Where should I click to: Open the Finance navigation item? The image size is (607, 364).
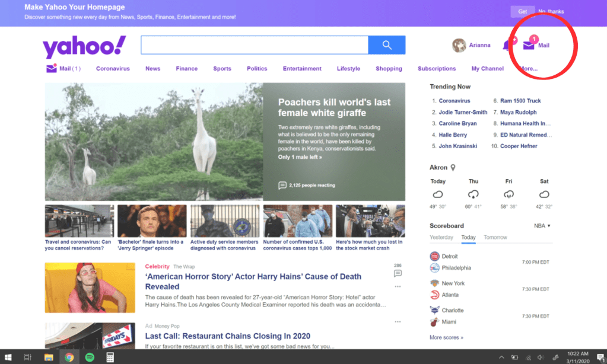click(186, 69)
